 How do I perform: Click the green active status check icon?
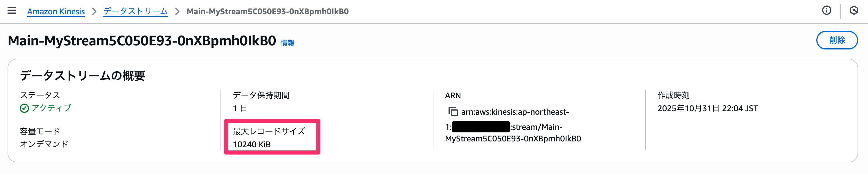click(x=24, y=108)
